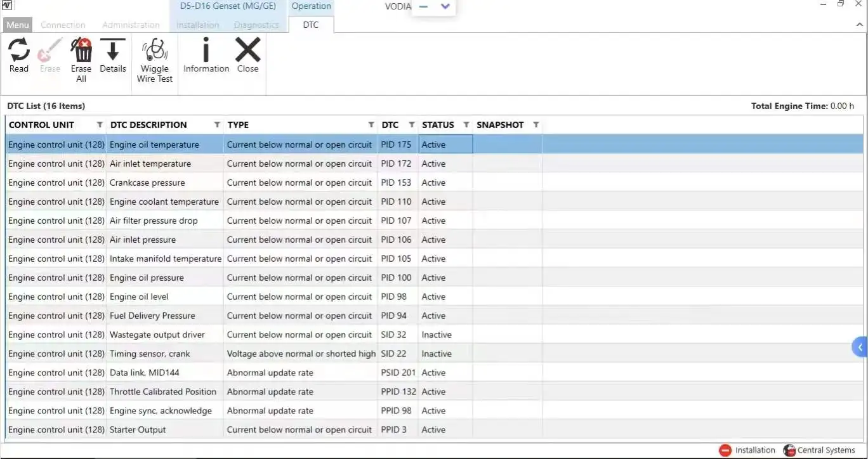The width and height of the screenshot is (868, 459).
Task: Click the Installation red status icon
Action: click(x=725, y=450)
